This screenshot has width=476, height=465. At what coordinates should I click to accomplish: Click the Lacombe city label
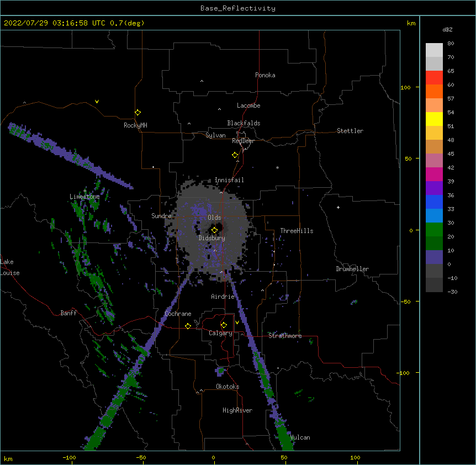coord(248,105)
